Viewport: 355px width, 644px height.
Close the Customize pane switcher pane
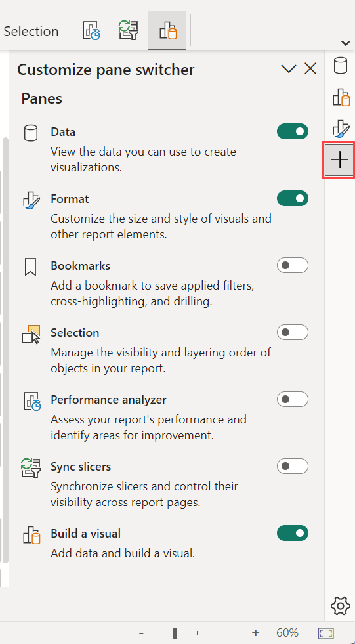pos(310,68)
